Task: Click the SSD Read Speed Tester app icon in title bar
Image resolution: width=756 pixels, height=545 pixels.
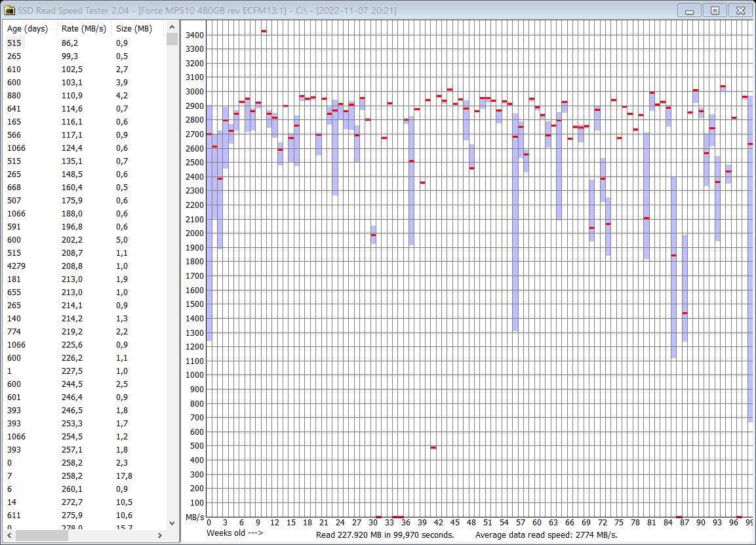Action: click(x=10, y=10)
